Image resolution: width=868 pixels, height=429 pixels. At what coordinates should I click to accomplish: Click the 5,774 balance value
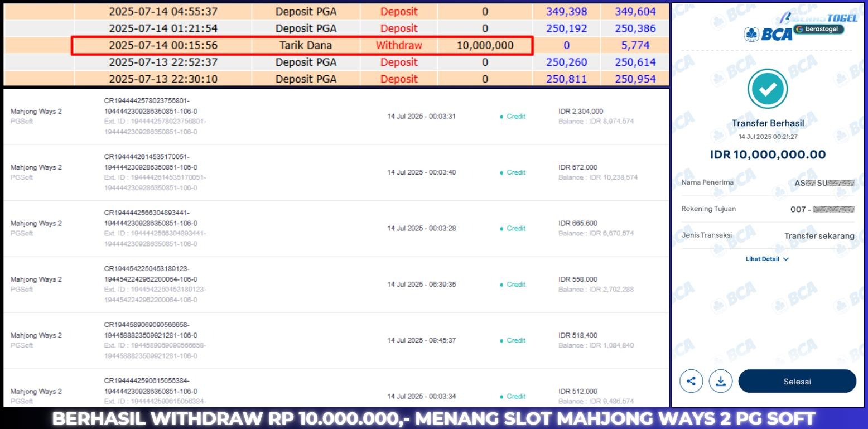[x=635, y=45]
